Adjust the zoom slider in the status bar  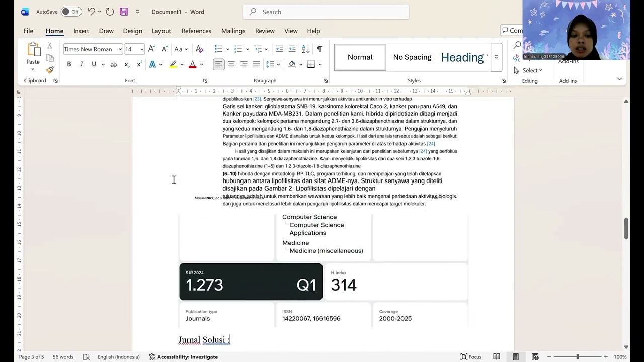[578, 357]
